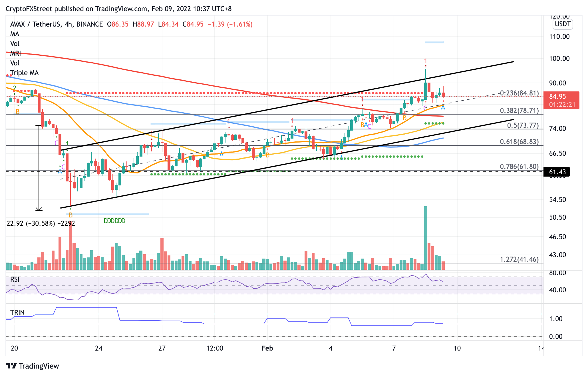The height and width of the screenshot is (376, 588).
Task: Click the 24 date on time axis
Action: click(x=99, y=348)
